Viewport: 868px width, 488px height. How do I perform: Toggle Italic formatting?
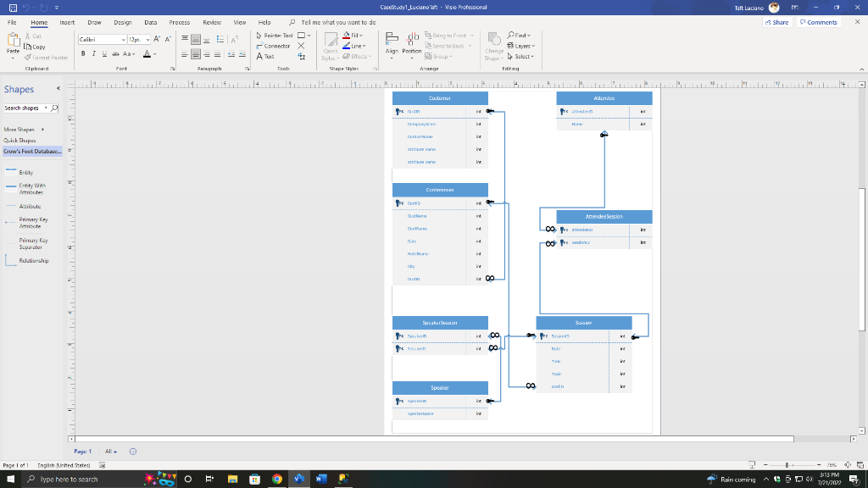pos(93,54)
